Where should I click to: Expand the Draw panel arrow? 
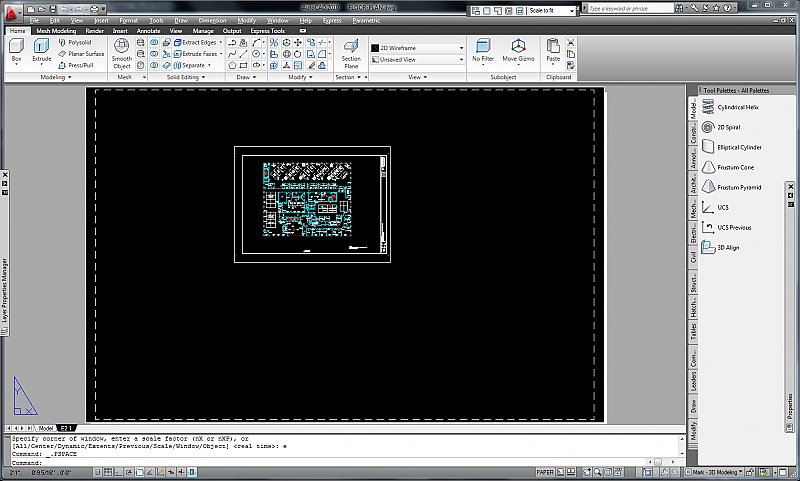coord(254,78)
